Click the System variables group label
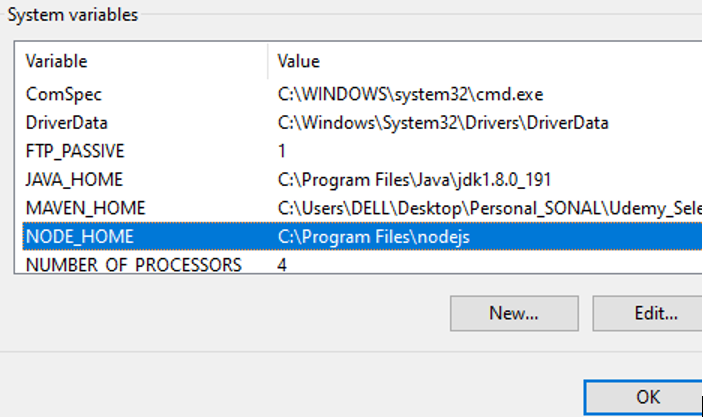 (x=73, y=15)
